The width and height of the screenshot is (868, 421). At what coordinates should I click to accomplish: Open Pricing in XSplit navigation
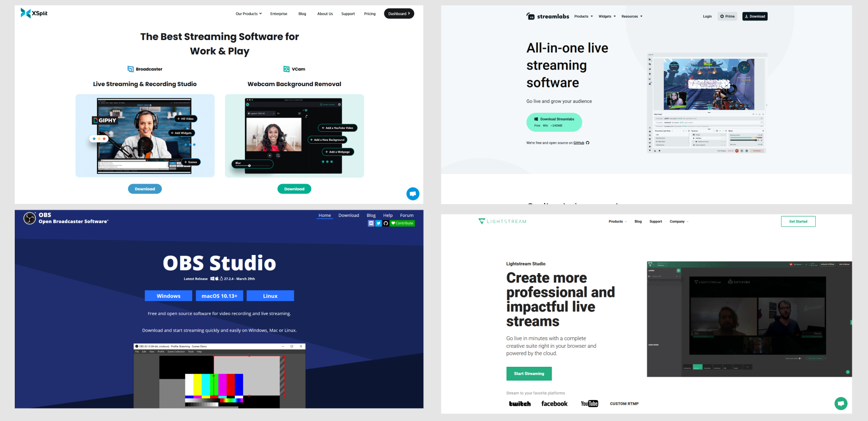[370, 14]
